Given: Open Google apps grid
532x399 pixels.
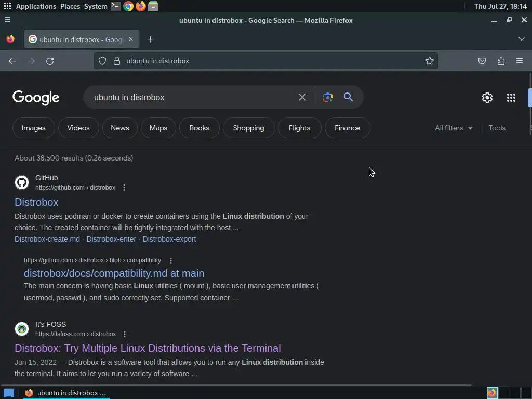Looking at the screenshot, I should click(511, 98).
